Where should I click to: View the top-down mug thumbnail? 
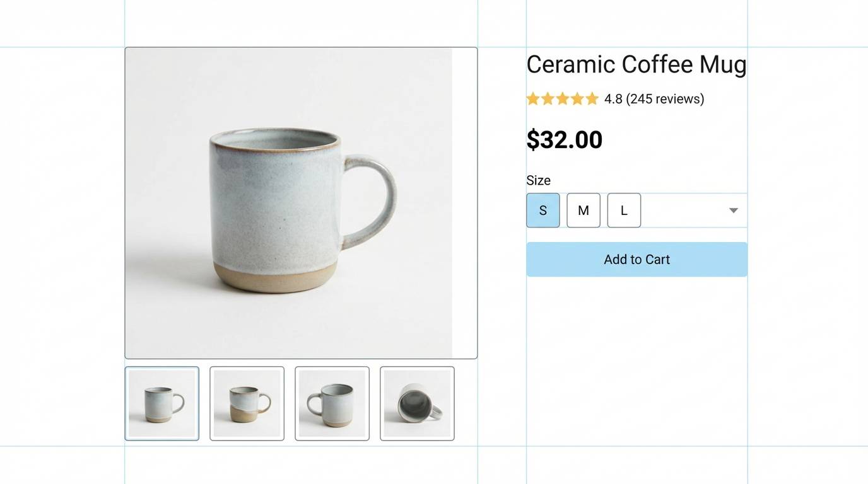[417, 403]
